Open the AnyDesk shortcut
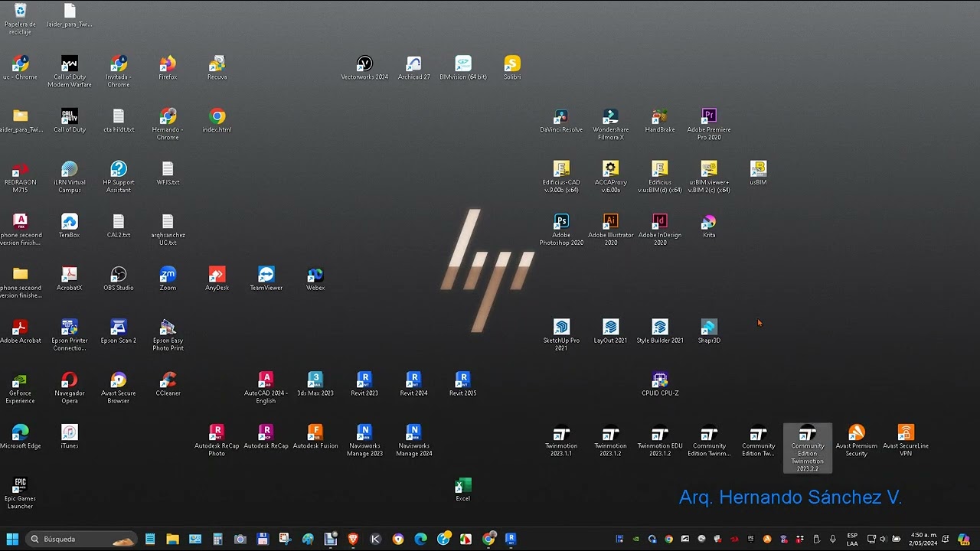 coord(217,279)
